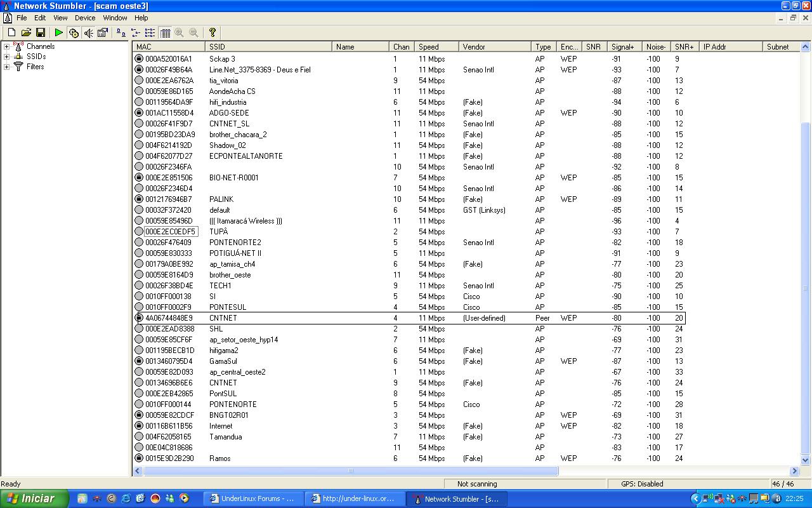Screen dimensions: 812x508
Task: Open the Window menu
Action: click(x=115, y=18)
